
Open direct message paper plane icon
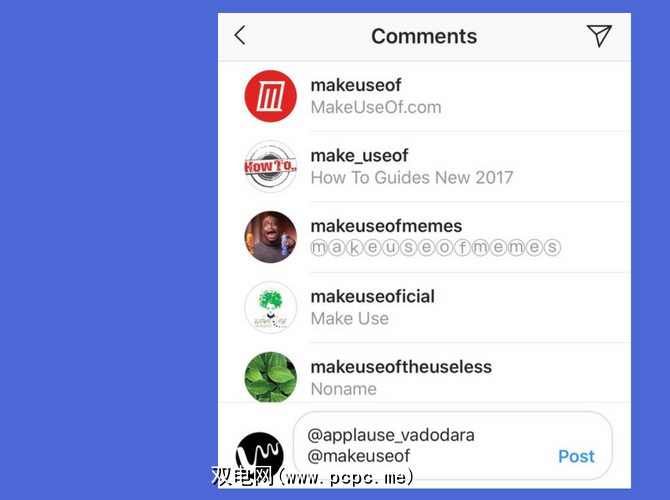[599, 35]
